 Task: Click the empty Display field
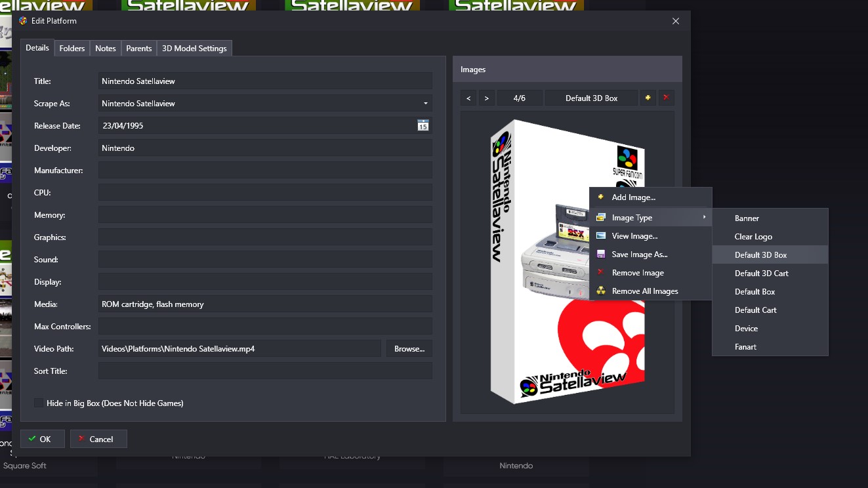(265, 281)
